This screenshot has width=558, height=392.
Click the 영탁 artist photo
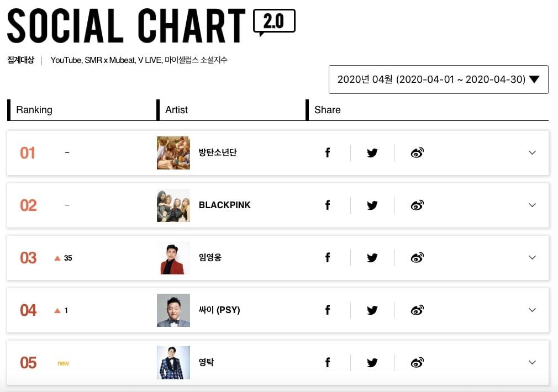(x=173, y=363)
